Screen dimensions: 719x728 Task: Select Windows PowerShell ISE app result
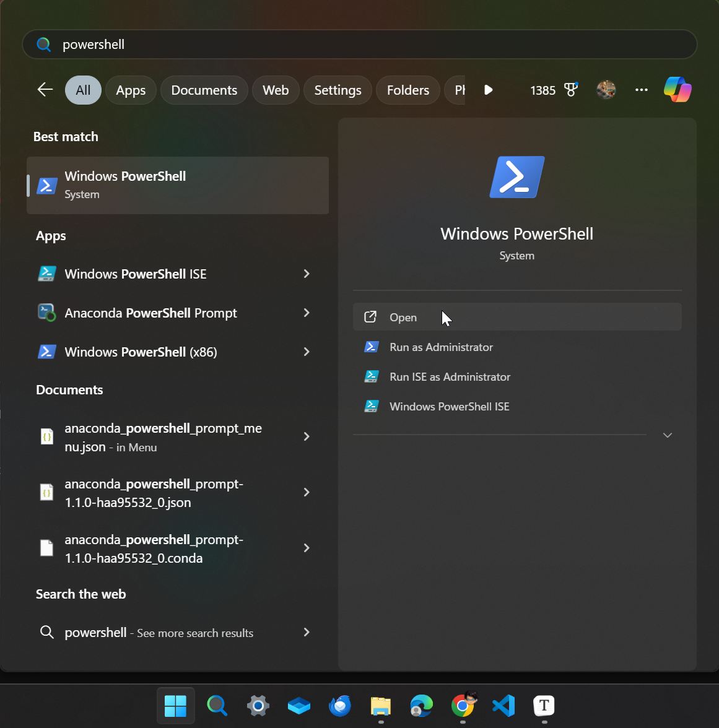(x=178, y=274)
